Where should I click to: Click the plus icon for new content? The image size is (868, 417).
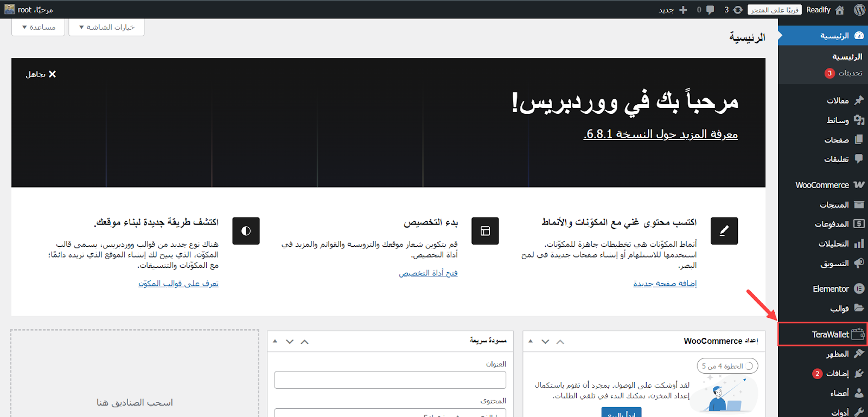tap(683, 10)
